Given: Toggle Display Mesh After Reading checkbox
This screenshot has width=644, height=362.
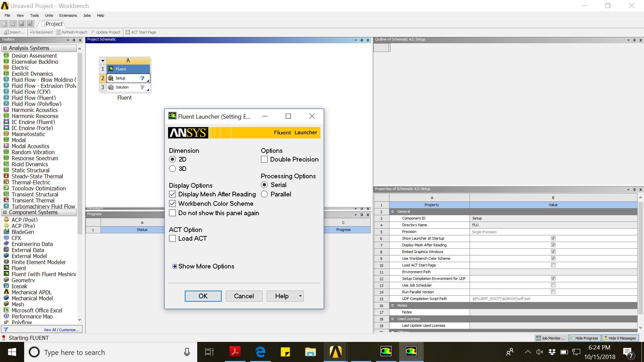Looking at the screenshot, I should [172, 194].
